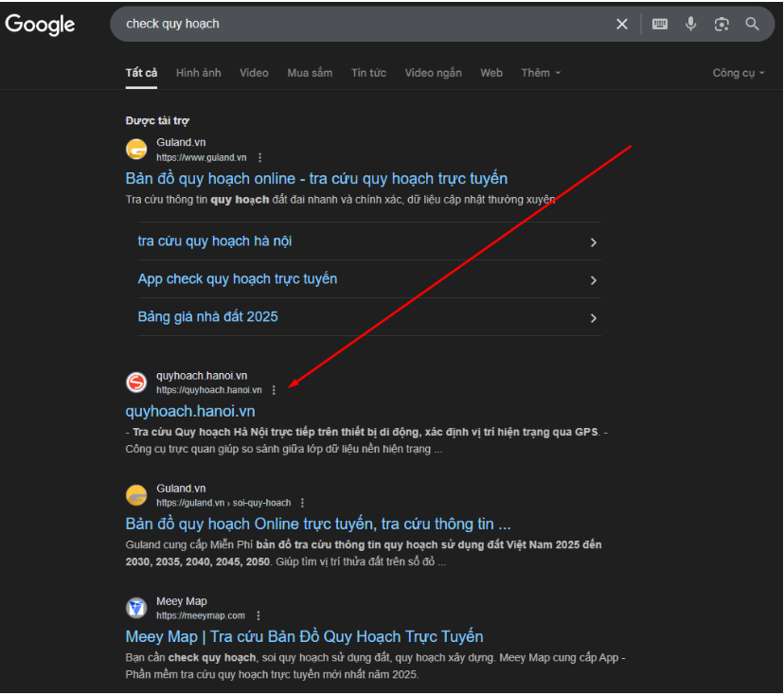This screenshot has width=784, height=695.
Task: Switch to the 'Web' tab
Action: 491,73
